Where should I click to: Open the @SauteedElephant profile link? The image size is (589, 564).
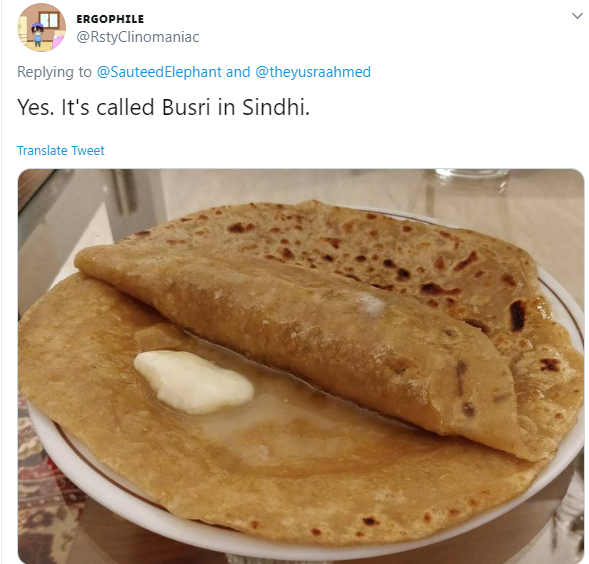coord(159,72)
